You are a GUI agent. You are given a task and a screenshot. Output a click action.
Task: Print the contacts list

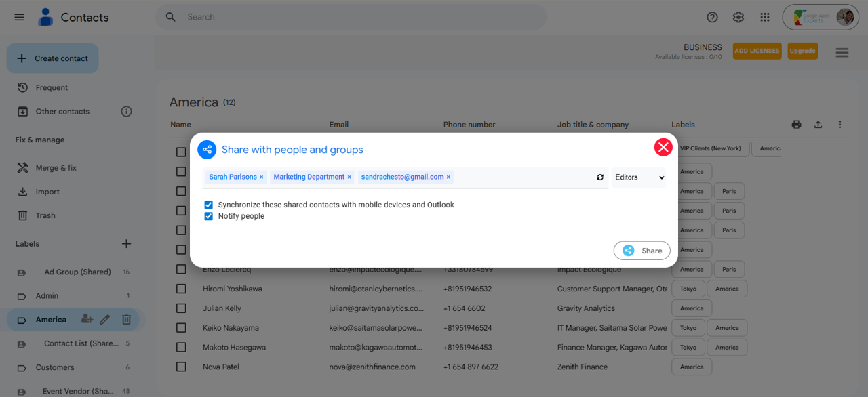(796, 125)
